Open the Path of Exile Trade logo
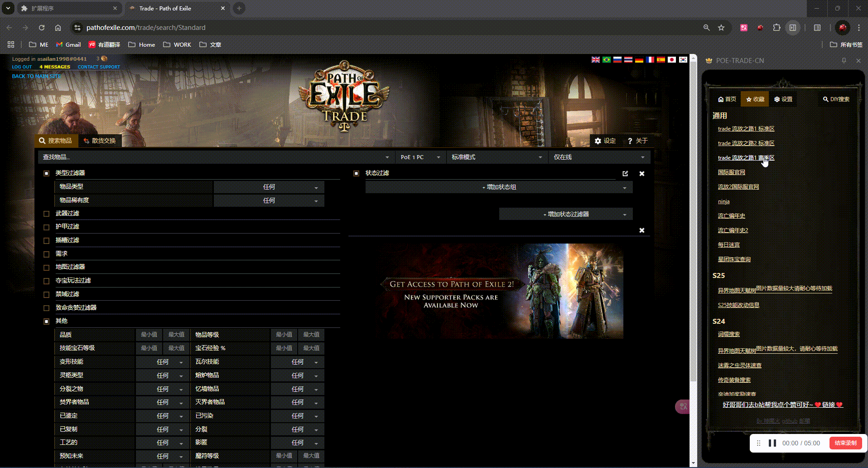Image resolution: width=868 pixels, height=468 pixels. pos(344,96)
